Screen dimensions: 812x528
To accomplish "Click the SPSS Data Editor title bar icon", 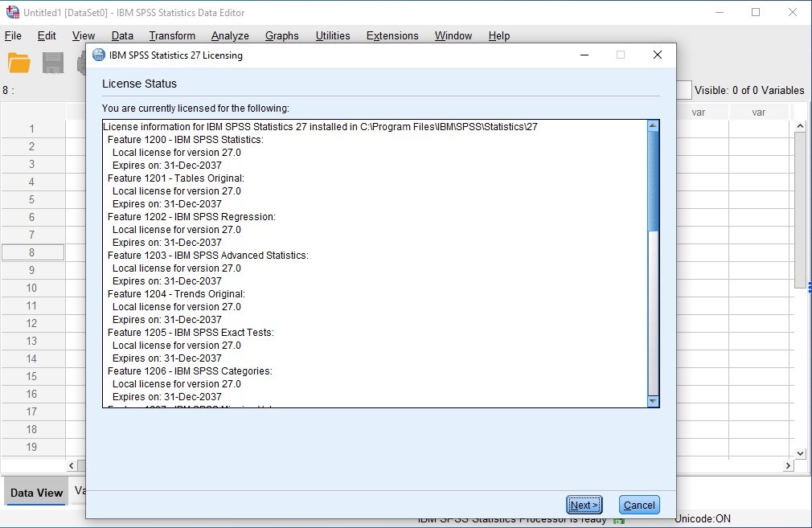I will 12,12.
